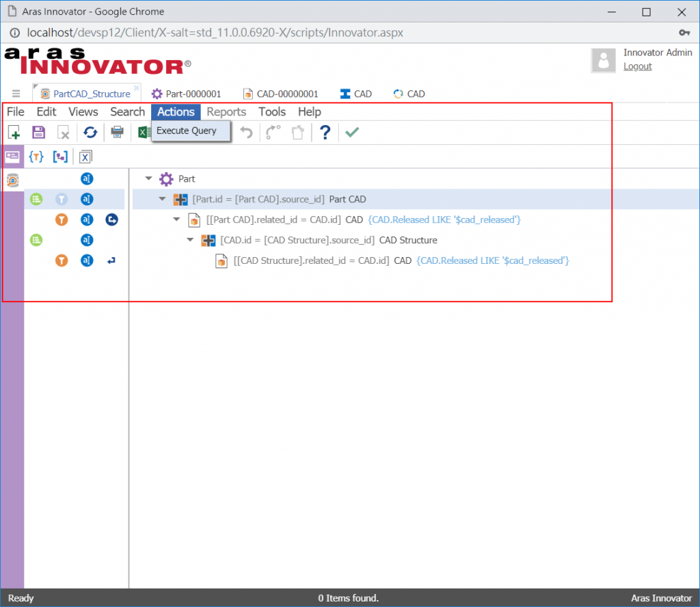Open Help via the question mark icon

click(x=325, y=132)
